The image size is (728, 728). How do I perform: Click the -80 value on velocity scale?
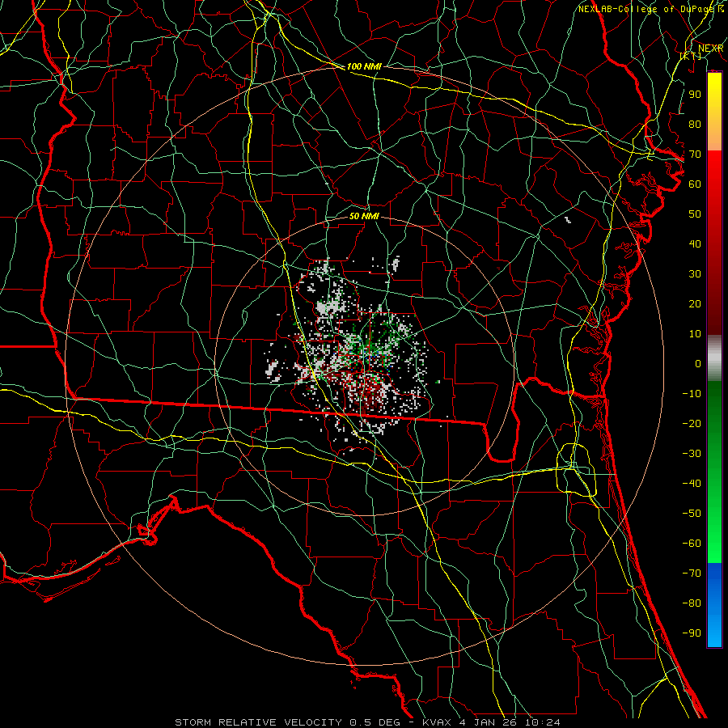click(x=692, y=603)
